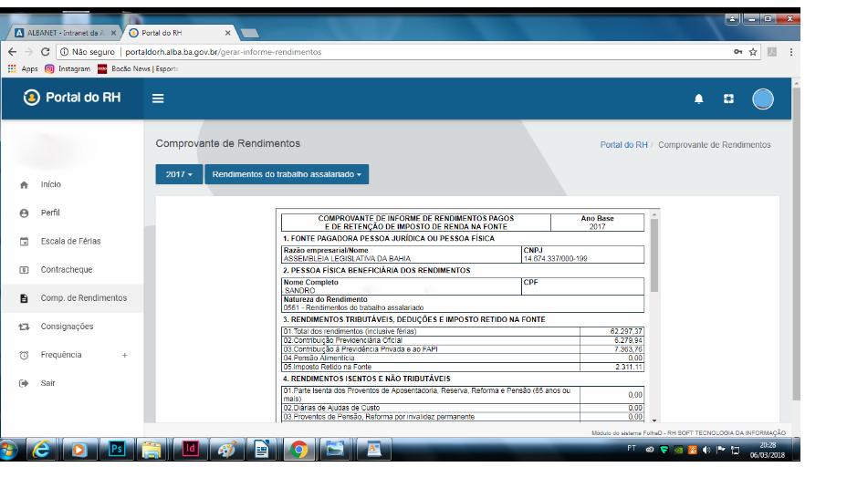Screen dimensions: 868x488
Task: Click the Contracheque sidebar icon
Action: [25, 270]
